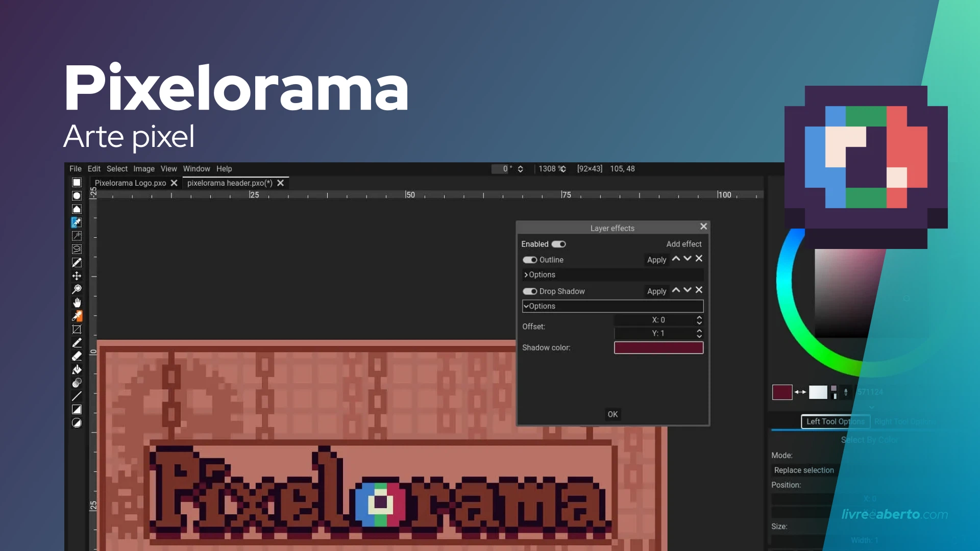Select the Rectangular Selection tool

77,182
